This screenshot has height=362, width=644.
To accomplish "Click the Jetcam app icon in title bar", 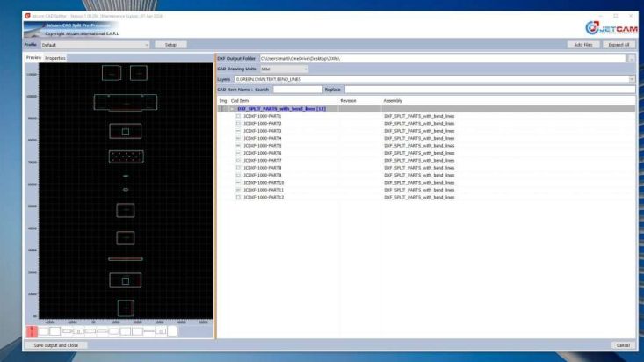I will (x=27, y=16).
